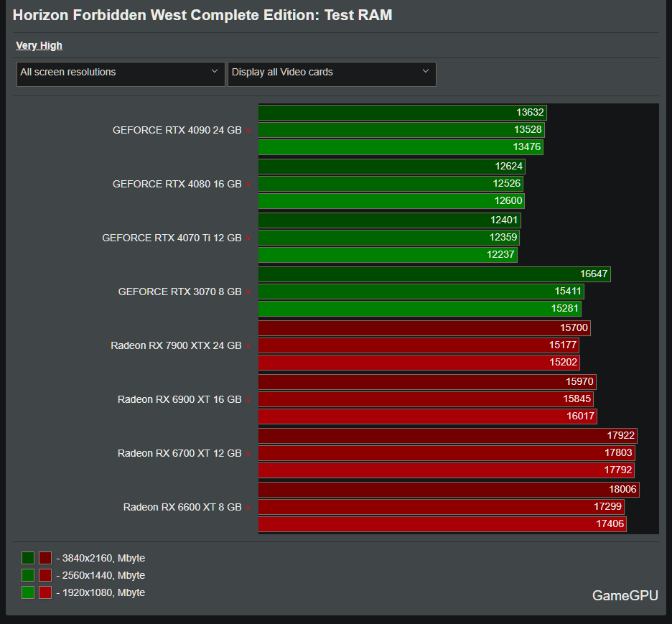Screen dimensions: 672x624
Task: Click the RX 6700 XT bar showing 17922
Action: [x=448, y=436]
